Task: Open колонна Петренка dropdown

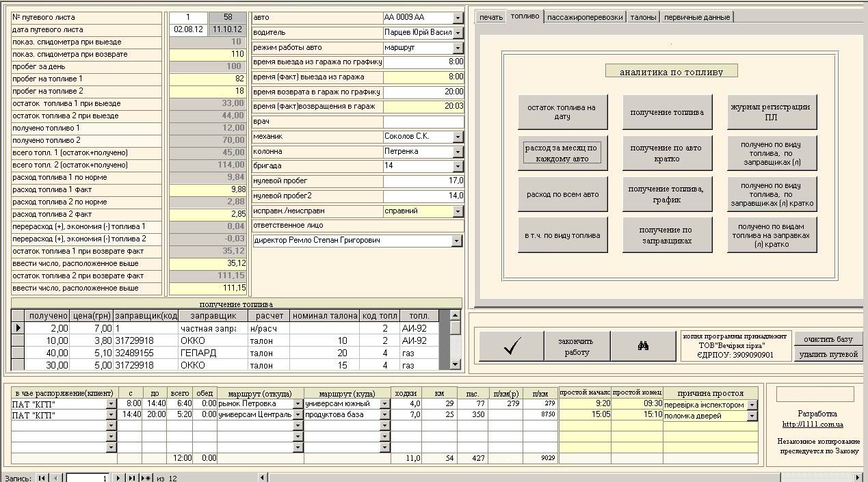Action: (x=458, y=152)
